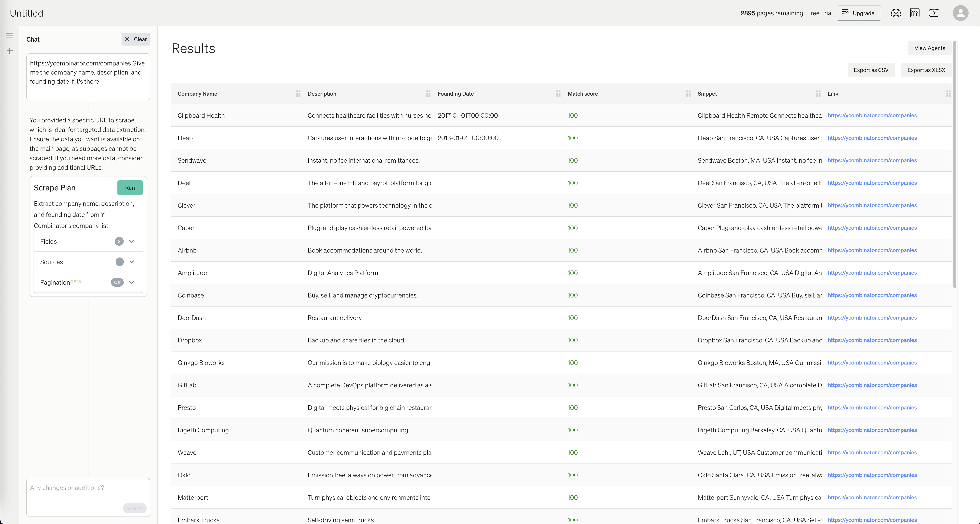
Task: Open the user profile avatar
Action: click(960, 13)
